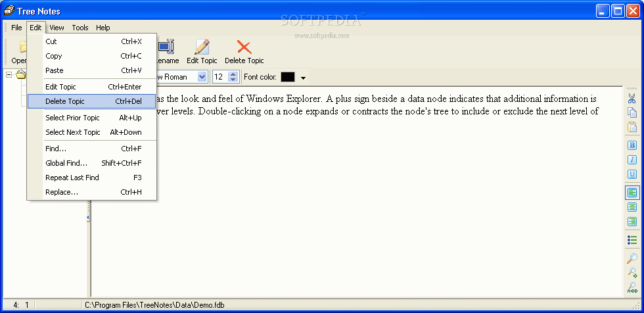The image size is (644, 313).
Task: Open Global Find... from the Edit menu
Action: pos(91,163)
